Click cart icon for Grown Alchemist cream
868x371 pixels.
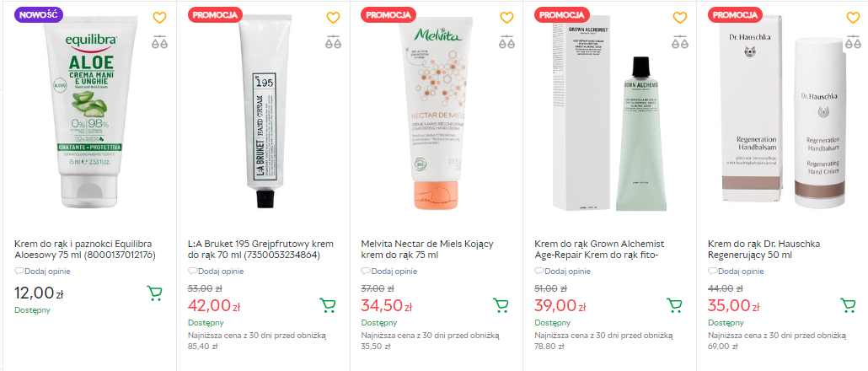(x=674, y=305)
